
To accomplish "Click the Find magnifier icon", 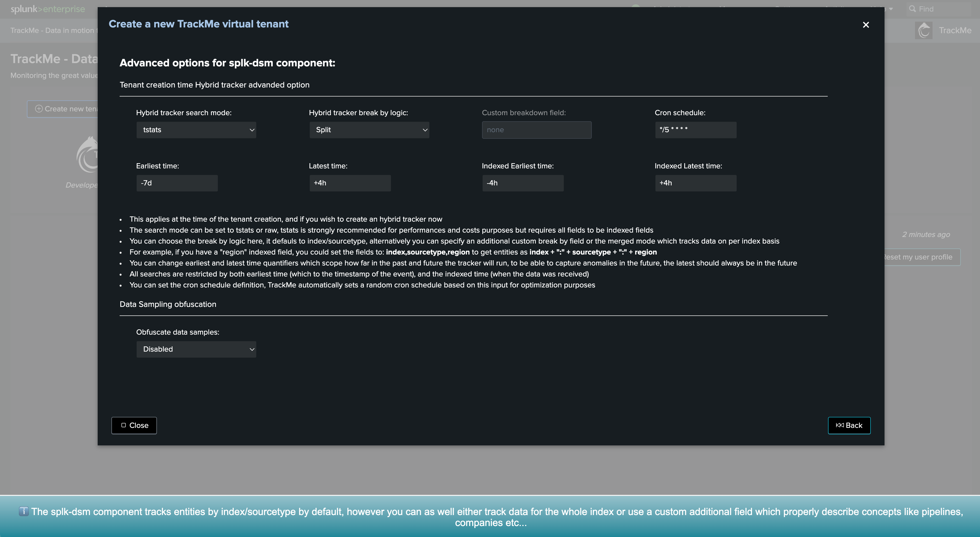I will click(x=912, y=9).
